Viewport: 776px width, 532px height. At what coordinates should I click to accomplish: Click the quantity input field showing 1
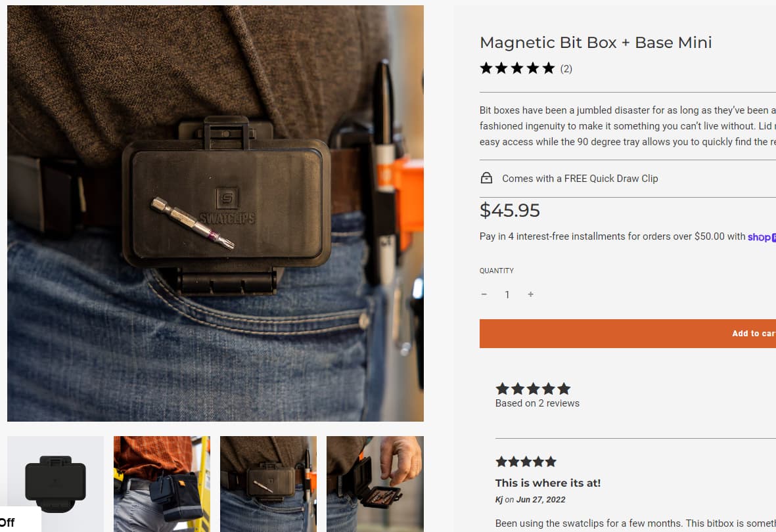507,295
